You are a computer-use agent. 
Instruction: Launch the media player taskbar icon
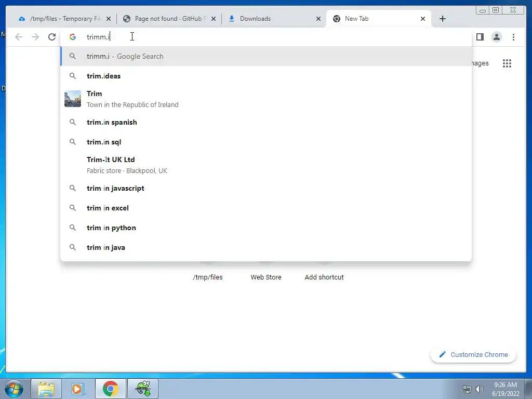click(77, 389)
